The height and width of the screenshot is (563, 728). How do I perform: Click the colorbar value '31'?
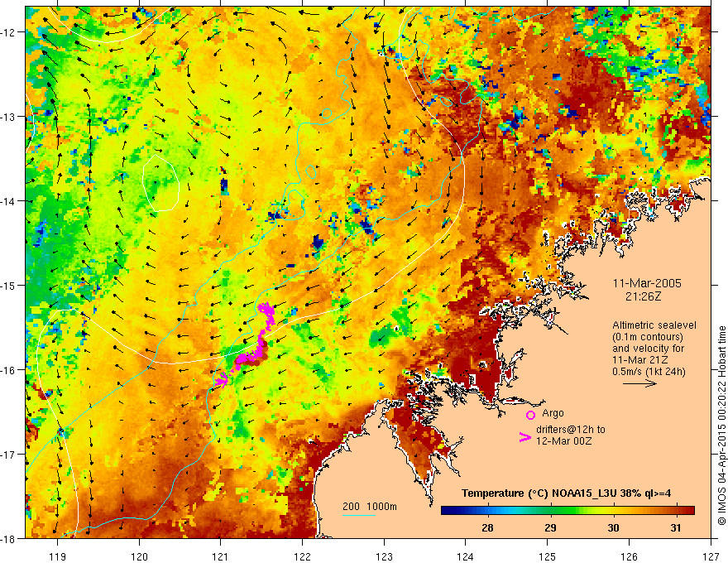(x=676, y=527)
